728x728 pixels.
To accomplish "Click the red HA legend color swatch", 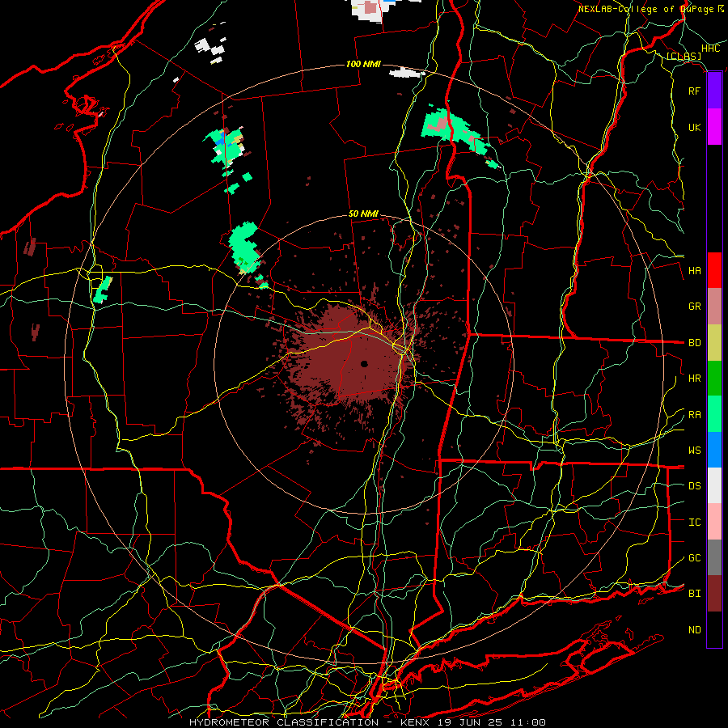I will click(x=714, y=270).
